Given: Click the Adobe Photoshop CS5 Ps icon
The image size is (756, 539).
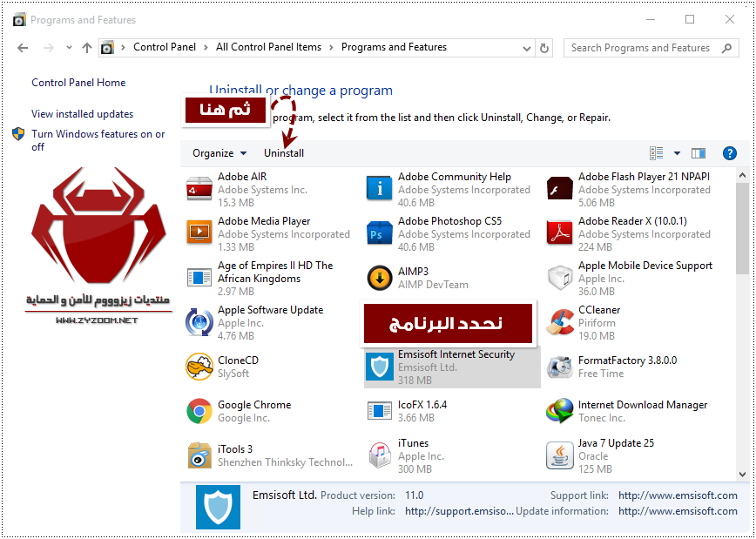Looking at the screenshot, I should [380, 232].
